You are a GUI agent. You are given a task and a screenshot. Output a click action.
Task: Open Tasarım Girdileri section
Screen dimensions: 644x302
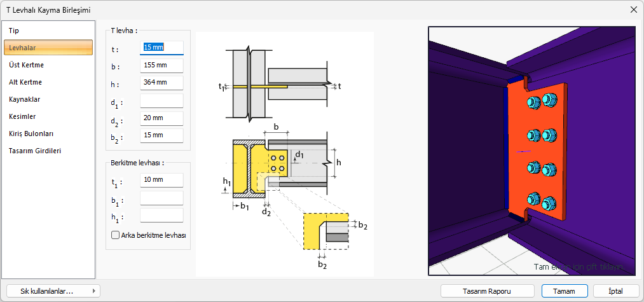tap(48, 151)
